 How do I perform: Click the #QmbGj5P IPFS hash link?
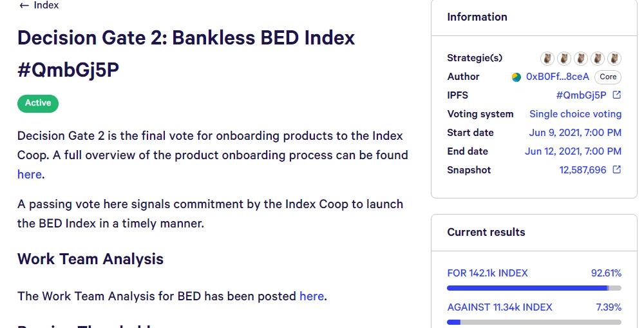click(581, 95)
